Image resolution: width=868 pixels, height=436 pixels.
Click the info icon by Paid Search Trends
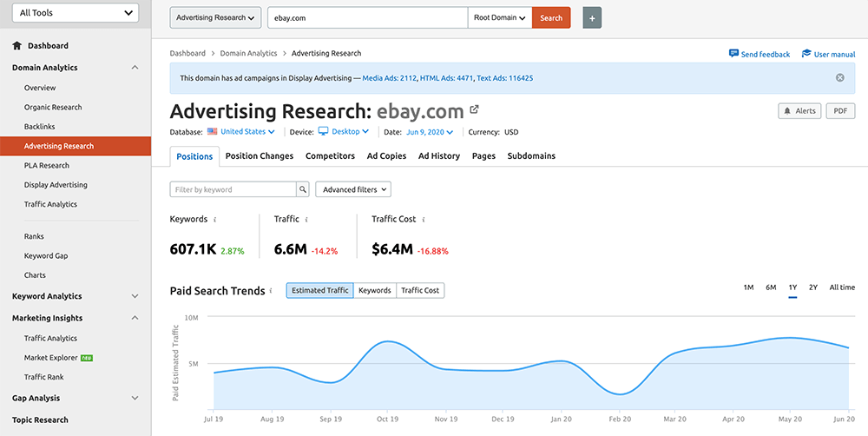[271, 290]
